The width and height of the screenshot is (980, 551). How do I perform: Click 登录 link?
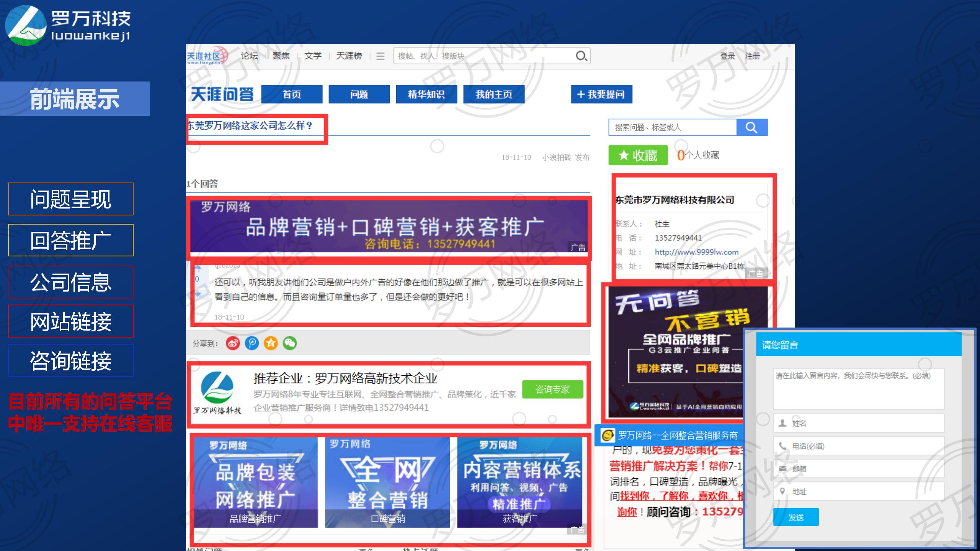727,56
